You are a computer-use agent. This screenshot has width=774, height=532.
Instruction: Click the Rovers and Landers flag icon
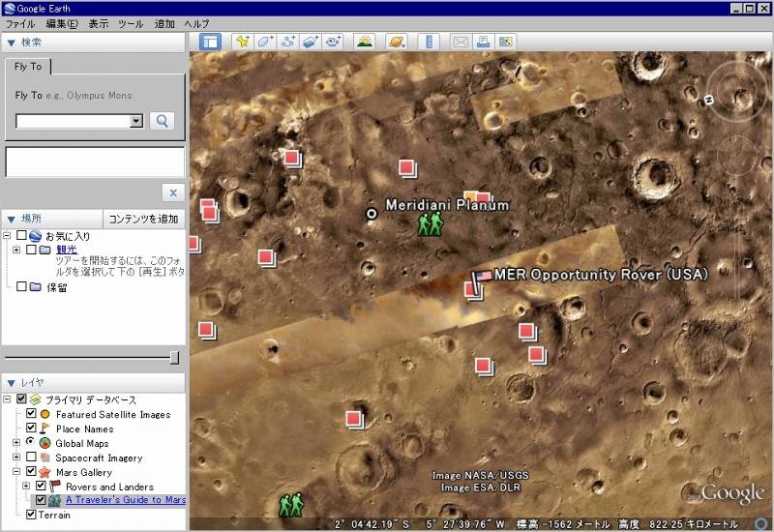tap(54, 487)
